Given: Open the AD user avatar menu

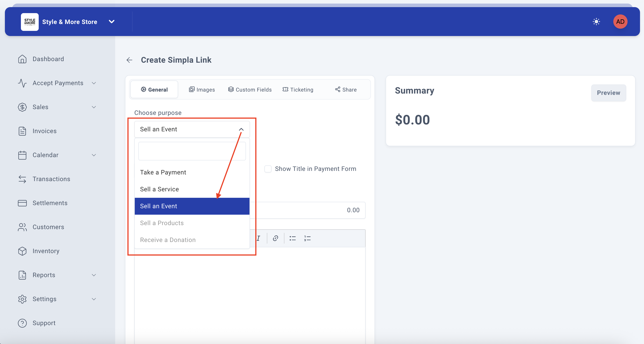Looking at the screenshot, I should 620,22.
